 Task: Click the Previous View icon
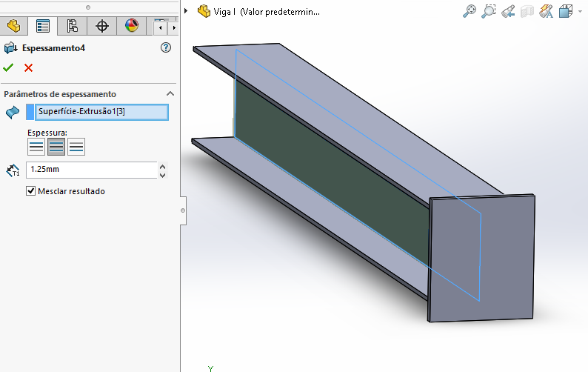point(508,11)
